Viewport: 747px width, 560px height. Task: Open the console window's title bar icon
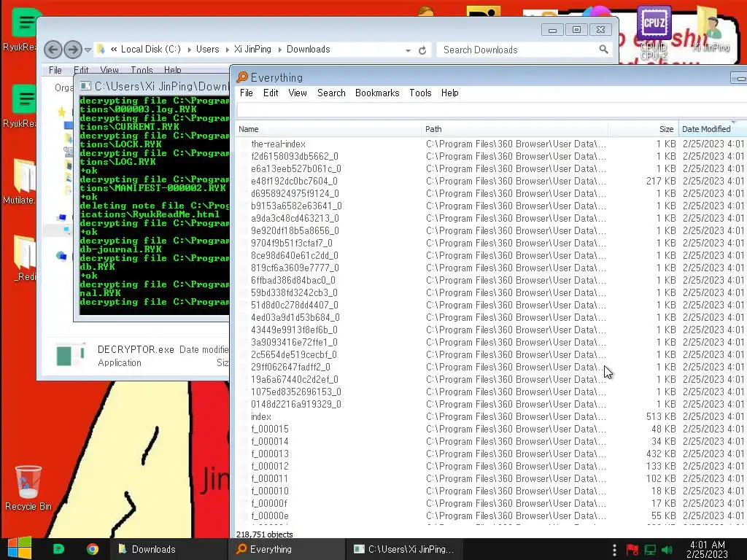pyautogui.click(x=85, y=86)
